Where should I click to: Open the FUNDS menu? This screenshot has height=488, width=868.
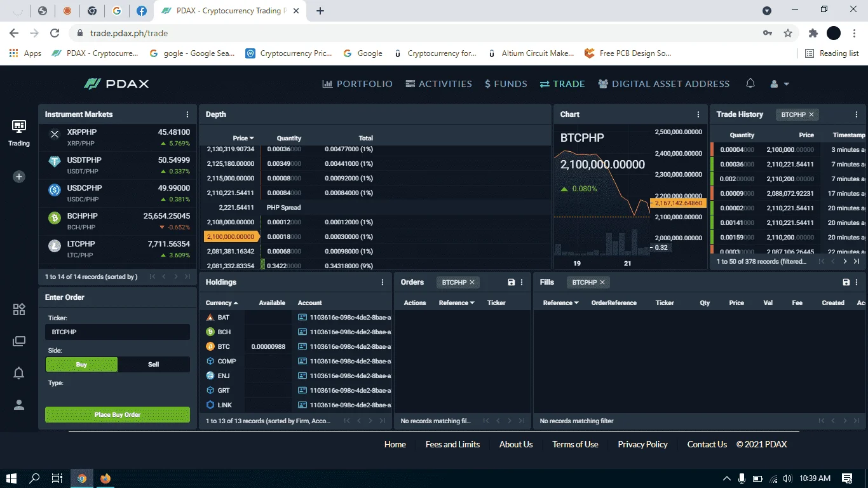click(x=506, y=83)
